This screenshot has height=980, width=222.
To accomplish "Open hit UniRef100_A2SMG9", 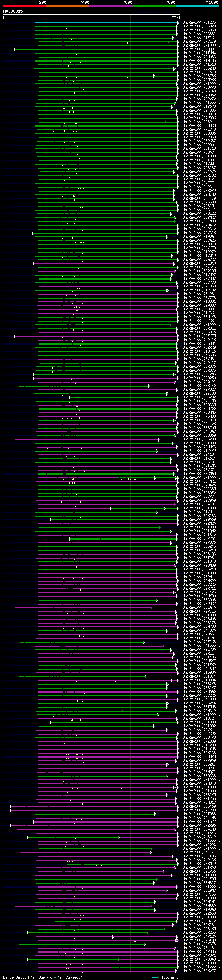I will pyautogui.click(x=199, y=30).
